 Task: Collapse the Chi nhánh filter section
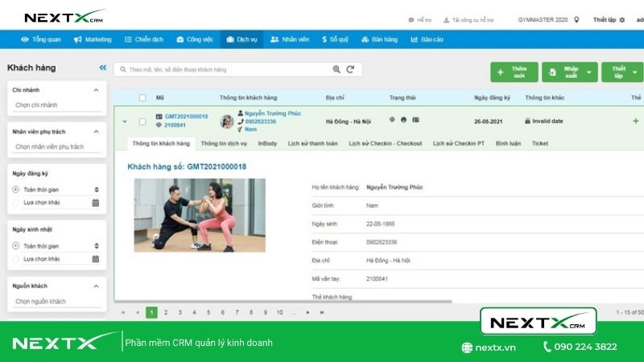(96, 90)
